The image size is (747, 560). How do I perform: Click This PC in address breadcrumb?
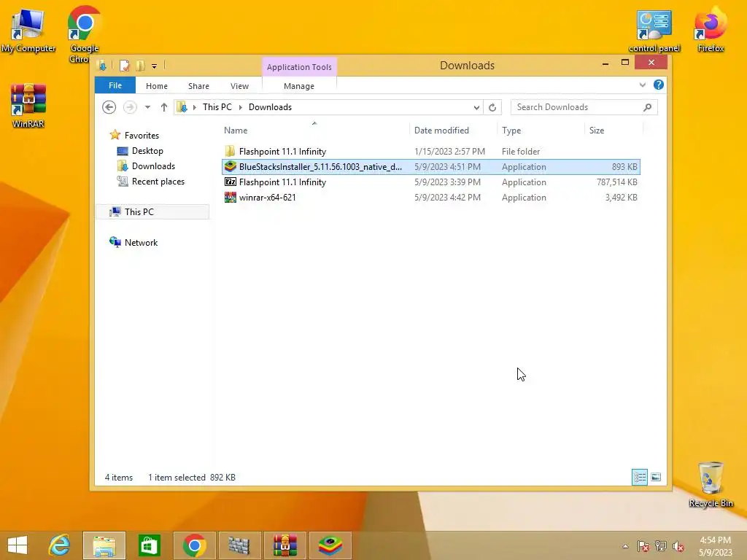point(217,107)
